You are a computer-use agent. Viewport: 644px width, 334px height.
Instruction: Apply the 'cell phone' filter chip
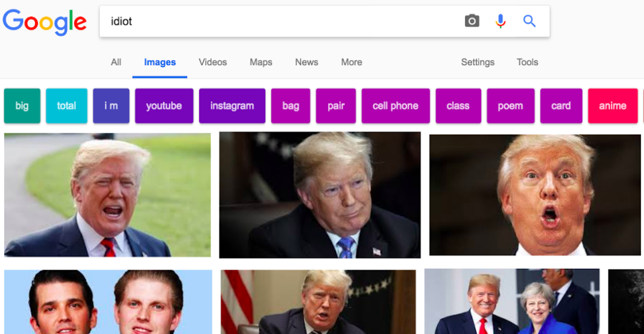pyautogui.click(x=396, y=106)
